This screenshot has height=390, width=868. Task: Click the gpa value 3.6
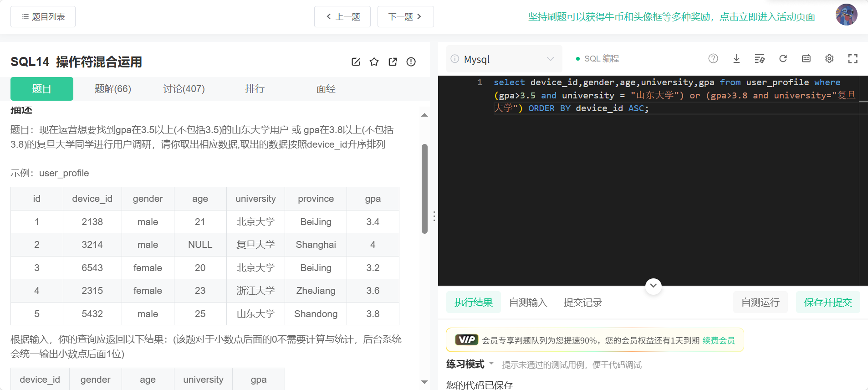coord(373,291)
